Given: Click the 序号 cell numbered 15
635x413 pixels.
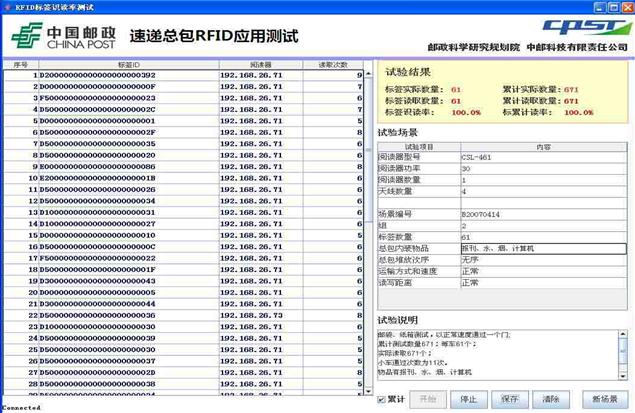Looking at the screenshot, I should tap(21, 235).
